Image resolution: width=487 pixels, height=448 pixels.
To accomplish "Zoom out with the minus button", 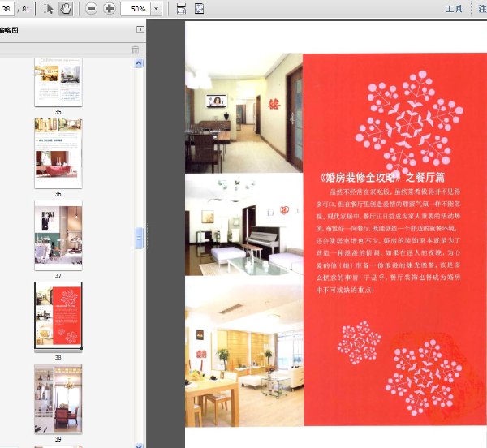I will click(x=91, y=9).
